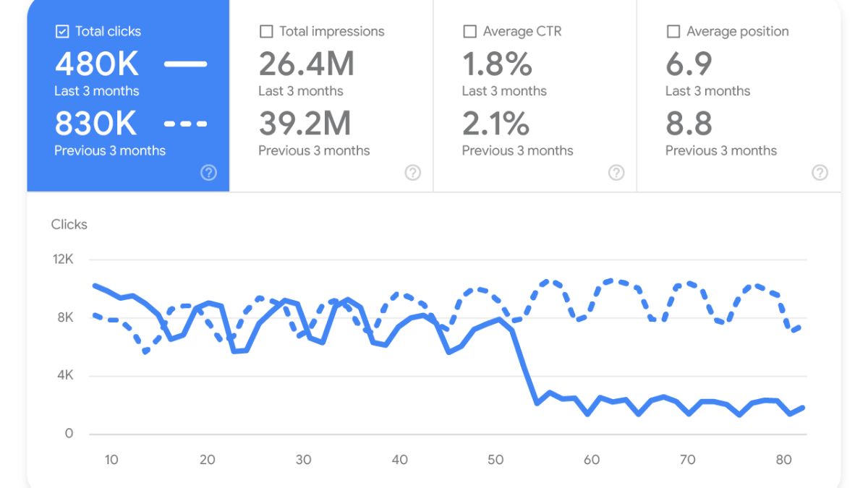868x488 pixels.
Task: Open help icon in Total impressions card
Action: (412, 172)
